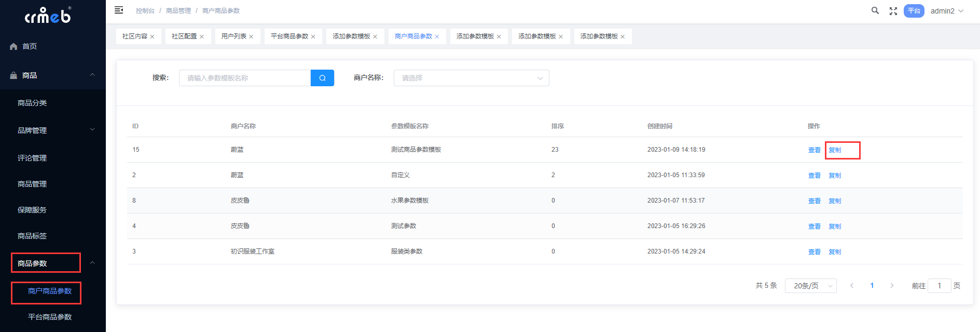Close the 社区内容 tab

point(153,37)
